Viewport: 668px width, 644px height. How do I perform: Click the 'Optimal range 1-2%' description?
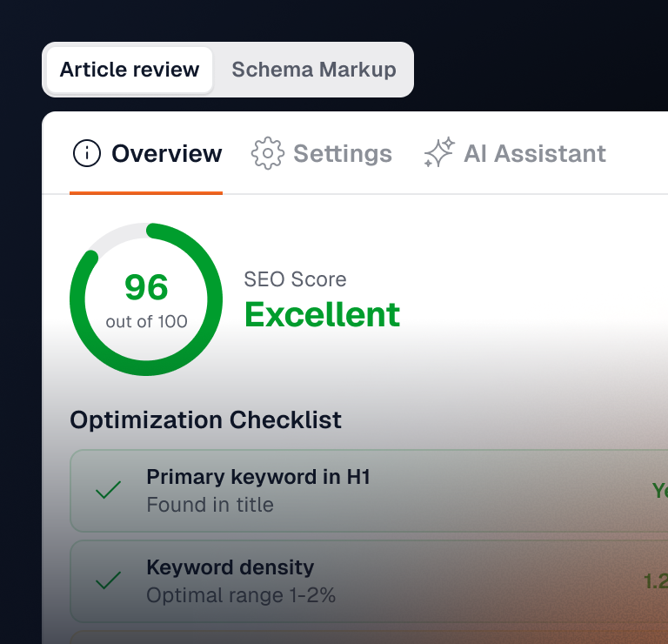point(241,595)
